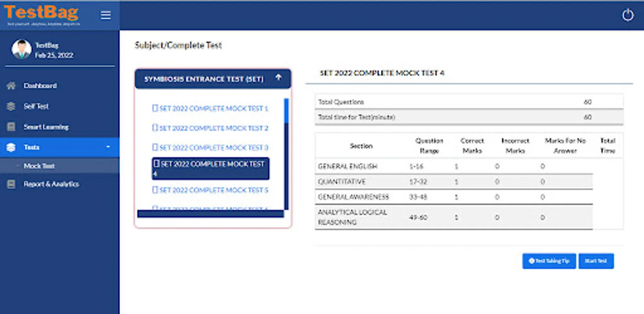Click the 'SET 2022 COMPLETE MOCK TEST 4' title
The image size is (644, 314).
382,73
